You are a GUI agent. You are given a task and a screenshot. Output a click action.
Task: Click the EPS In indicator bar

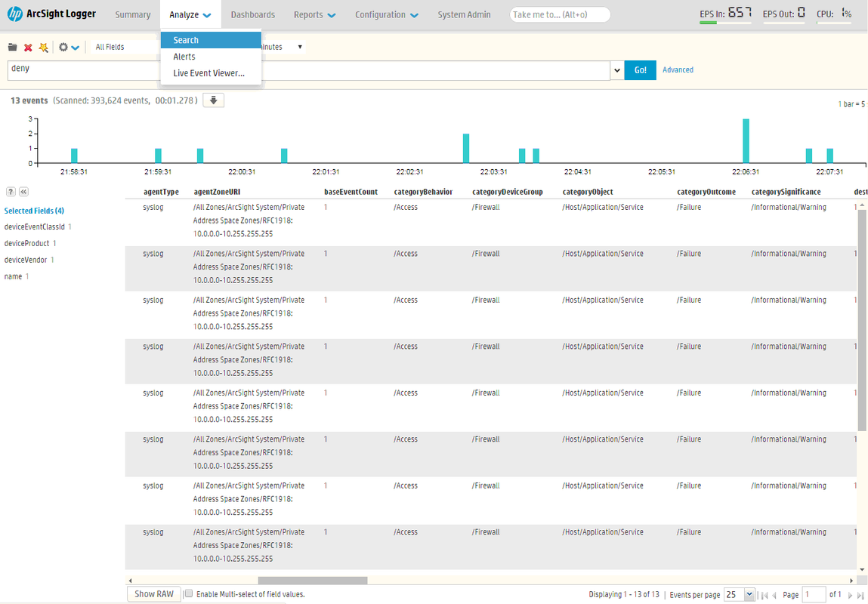click(725, 23)
